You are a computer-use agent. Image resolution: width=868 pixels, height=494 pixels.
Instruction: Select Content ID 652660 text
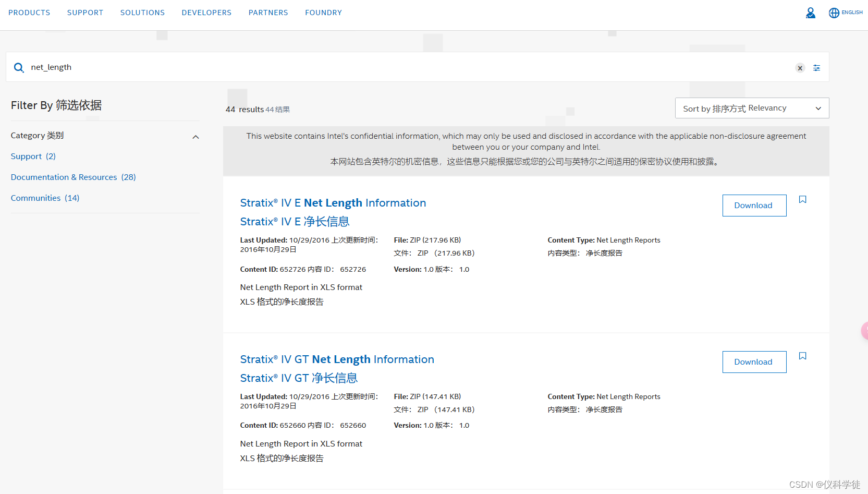coord(303,425)
